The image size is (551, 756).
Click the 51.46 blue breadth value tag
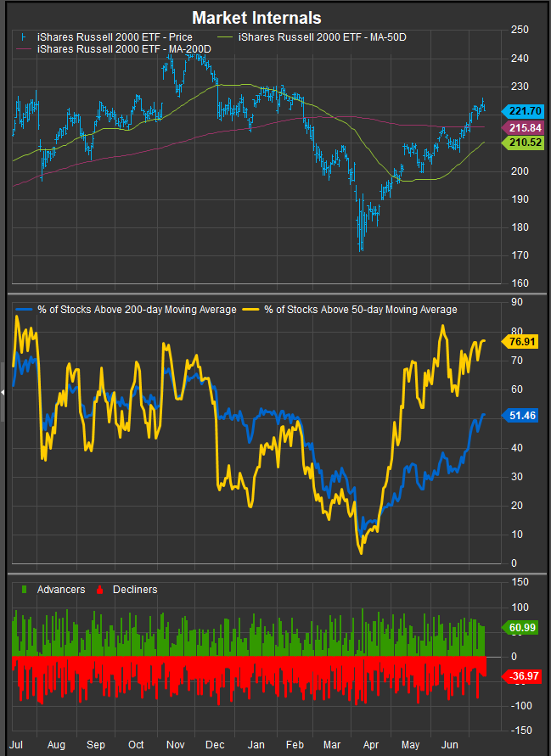(x=524, y=415)
